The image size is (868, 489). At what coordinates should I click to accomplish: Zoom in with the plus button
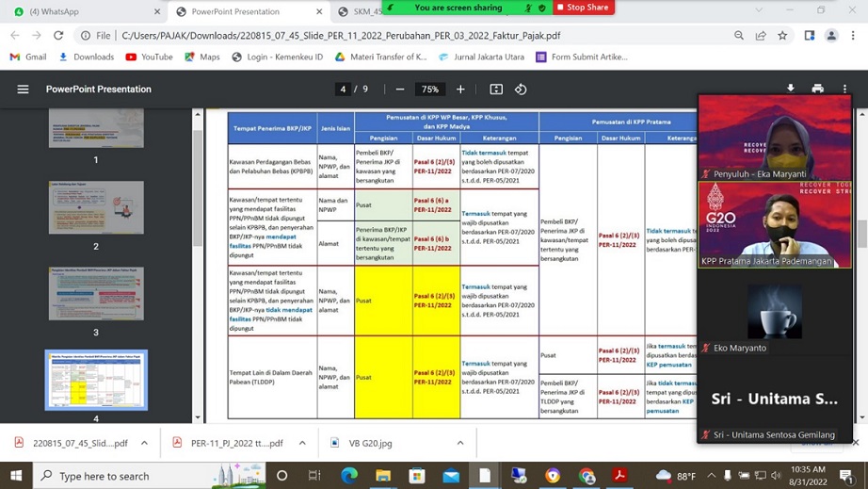pyautogui.click(x=460, y=90)
